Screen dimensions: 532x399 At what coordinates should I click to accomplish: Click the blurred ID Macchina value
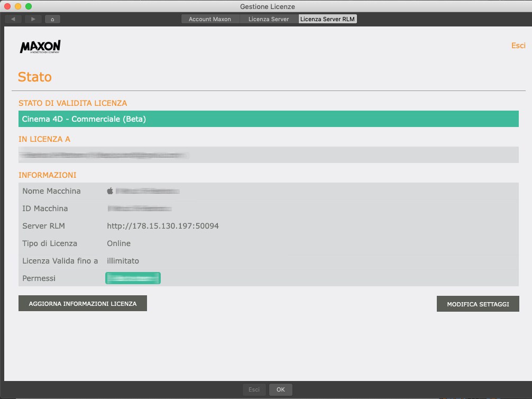pyautogui.click(x=140, y=208)
